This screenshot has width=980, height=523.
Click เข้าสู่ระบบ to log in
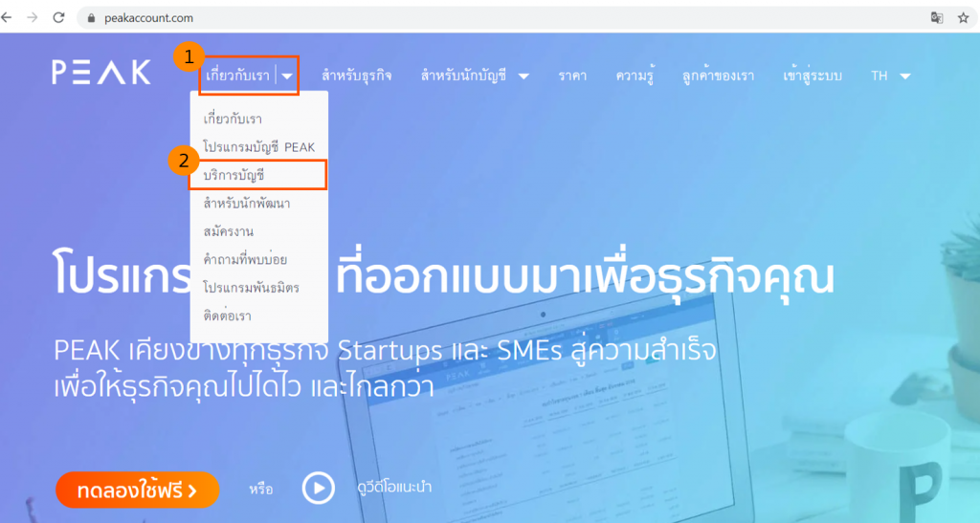pos(813,76)
